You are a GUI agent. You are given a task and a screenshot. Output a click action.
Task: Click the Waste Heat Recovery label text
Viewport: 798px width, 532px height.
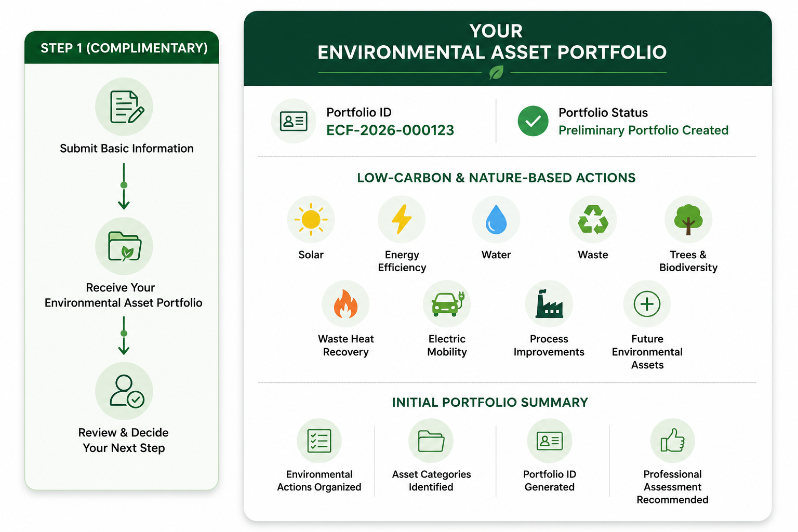coord(345,345)
